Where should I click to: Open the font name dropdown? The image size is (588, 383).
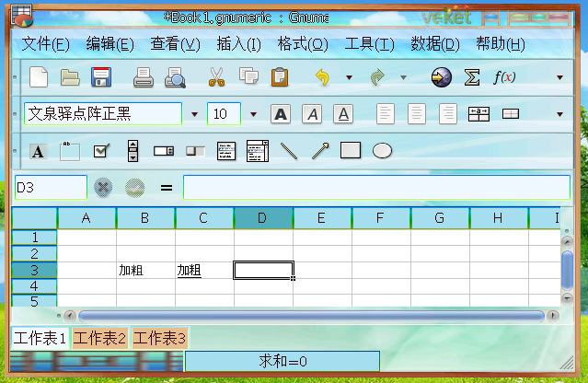click(x=195, y=114)
